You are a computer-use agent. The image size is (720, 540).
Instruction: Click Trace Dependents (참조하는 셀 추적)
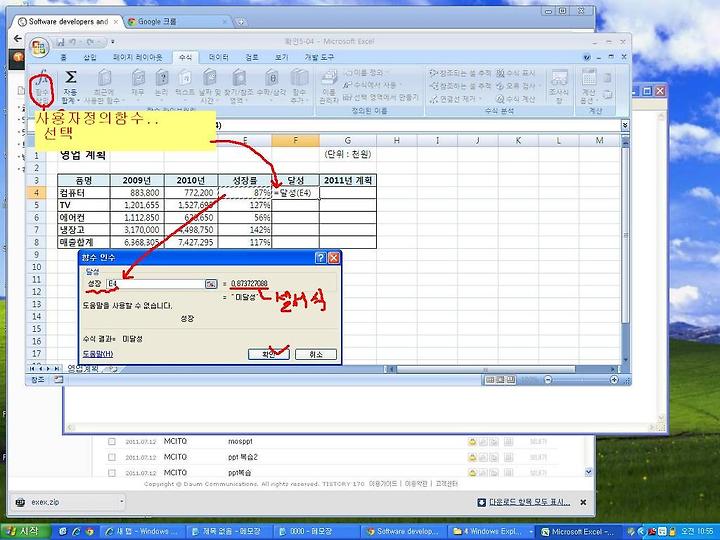point(461,85)
